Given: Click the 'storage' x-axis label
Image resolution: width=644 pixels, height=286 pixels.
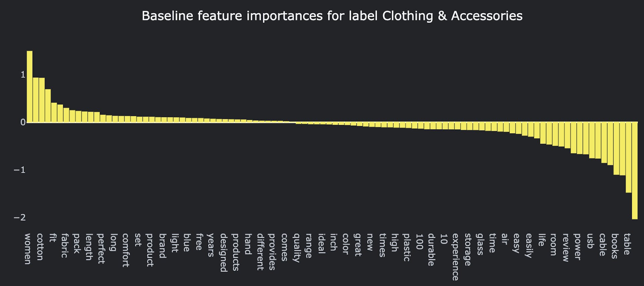Looking at the screenshot, I should 468,249.
